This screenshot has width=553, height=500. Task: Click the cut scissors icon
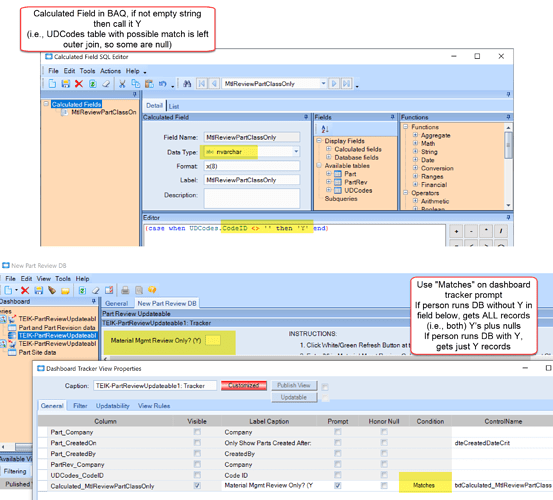[122, 84]
